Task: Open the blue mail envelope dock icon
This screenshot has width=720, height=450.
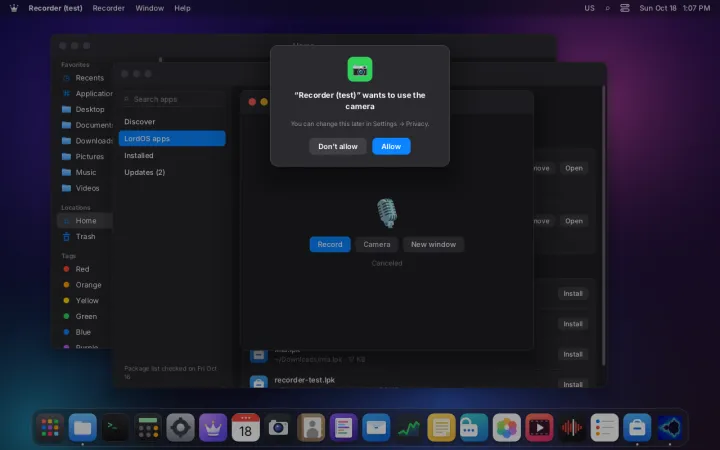Action: [x=376, y=428]
